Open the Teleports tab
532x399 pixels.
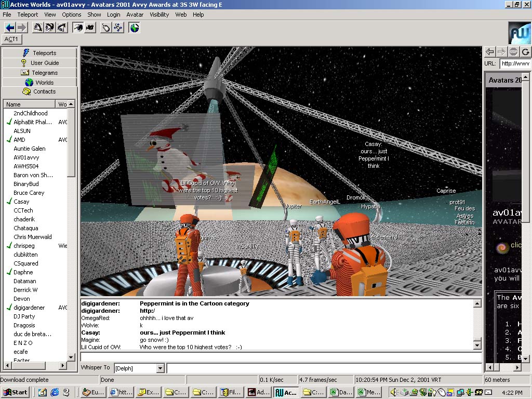[x=39, y=53]
